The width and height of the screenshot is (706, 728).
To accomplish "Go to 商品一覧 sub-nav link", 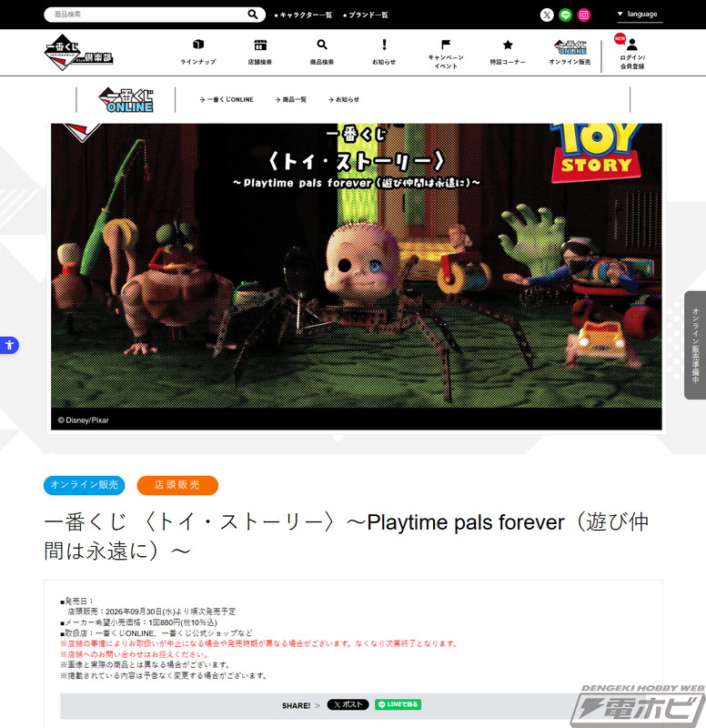I will (x=291, y=99).
